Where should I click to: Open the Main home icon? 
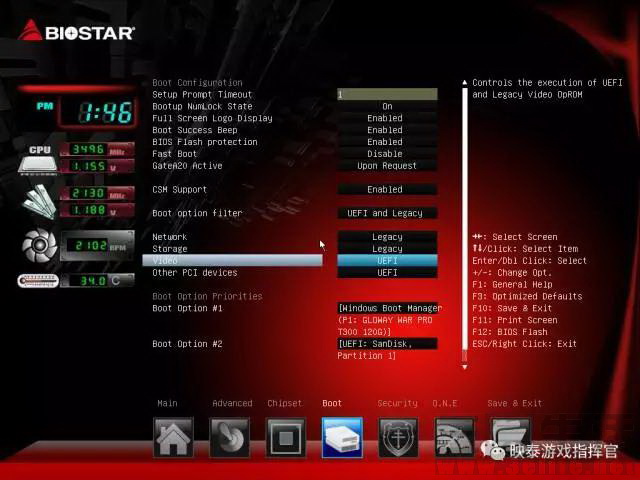(173, 438)
